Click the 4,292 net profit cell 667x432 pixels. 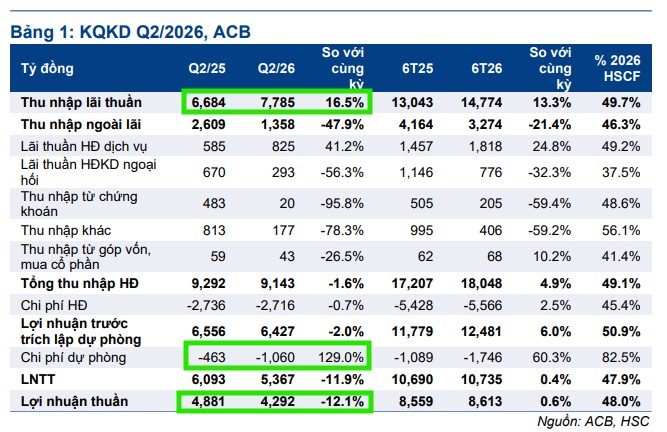click(x=278, y=401)
